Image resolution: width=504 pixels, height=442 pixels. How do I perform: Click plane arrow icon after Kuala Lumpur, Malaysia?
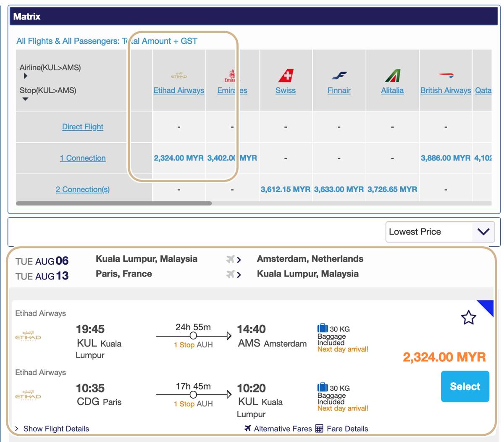pos(234,259)
